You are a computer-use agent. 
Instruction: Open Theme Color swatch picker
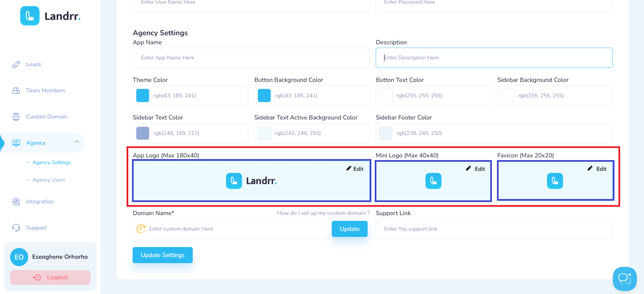(143, 96)
